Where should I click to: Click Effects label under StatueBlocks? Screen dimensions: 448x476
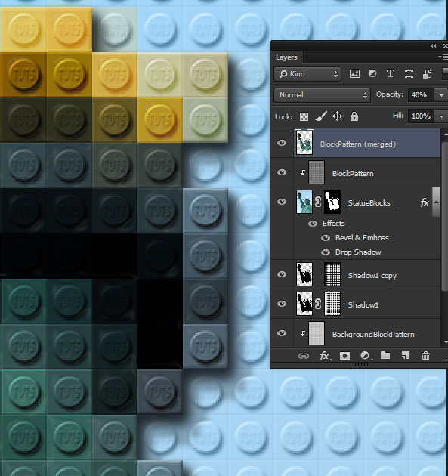click(334, 224)
